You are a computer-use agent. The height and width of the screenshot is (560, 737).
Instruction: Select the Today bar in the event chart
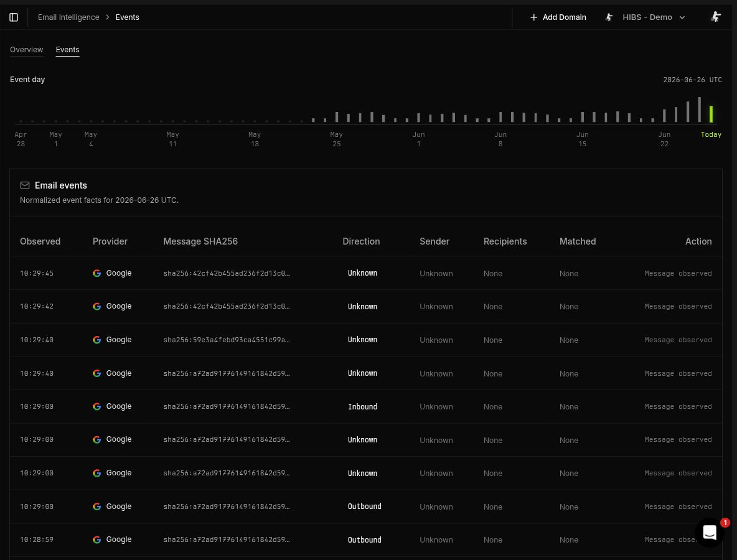coord(711,114)
